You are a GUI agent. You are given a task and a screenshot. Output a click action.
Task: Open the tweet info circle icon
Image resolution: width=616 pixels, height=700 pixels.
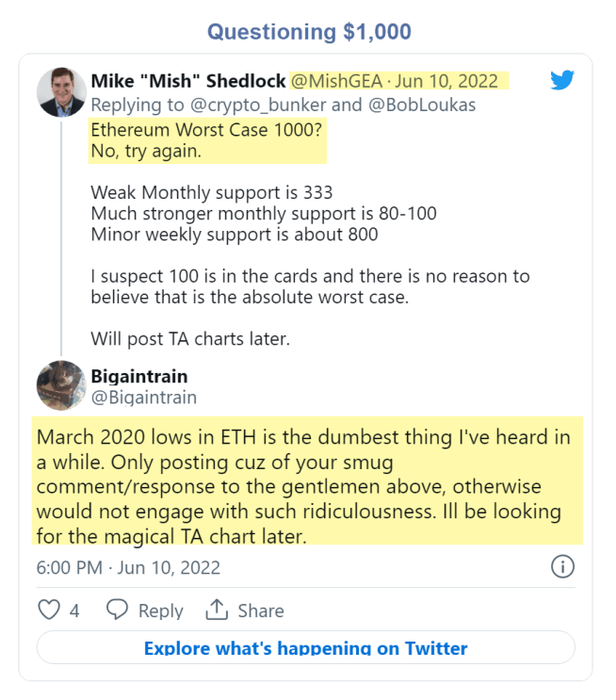pos(561,567)
